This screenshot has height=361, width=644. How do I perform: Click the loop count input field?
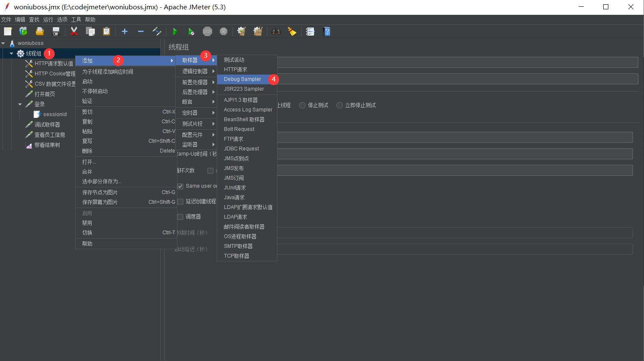tap(455, 170)
